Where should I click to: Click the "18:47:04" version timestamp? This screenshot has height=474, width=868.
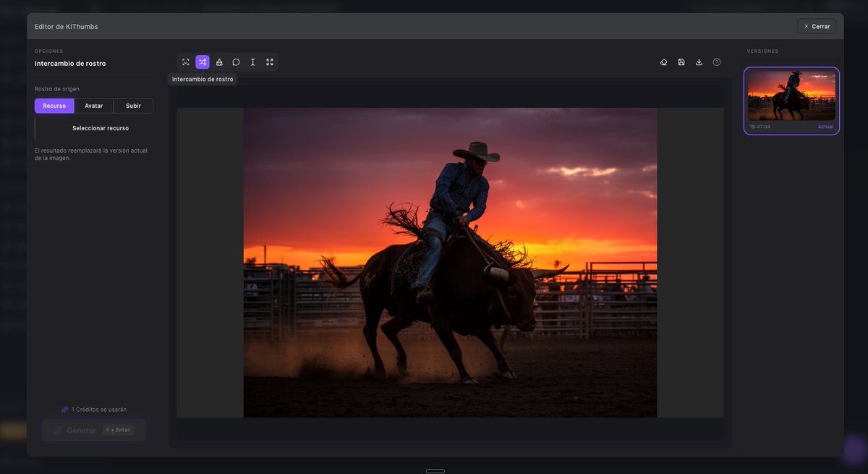pyautogui.click(x=760, y=127)
